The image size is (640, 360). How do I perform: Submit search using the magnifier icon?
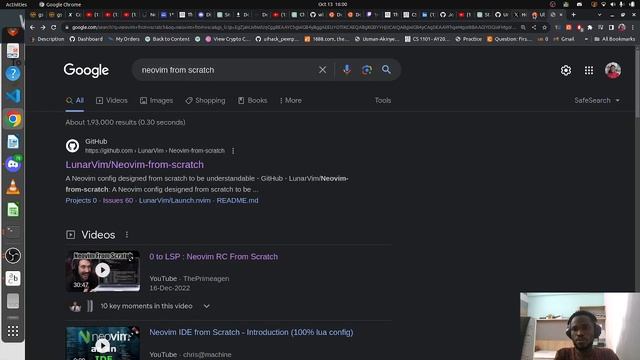coord(386,70)
